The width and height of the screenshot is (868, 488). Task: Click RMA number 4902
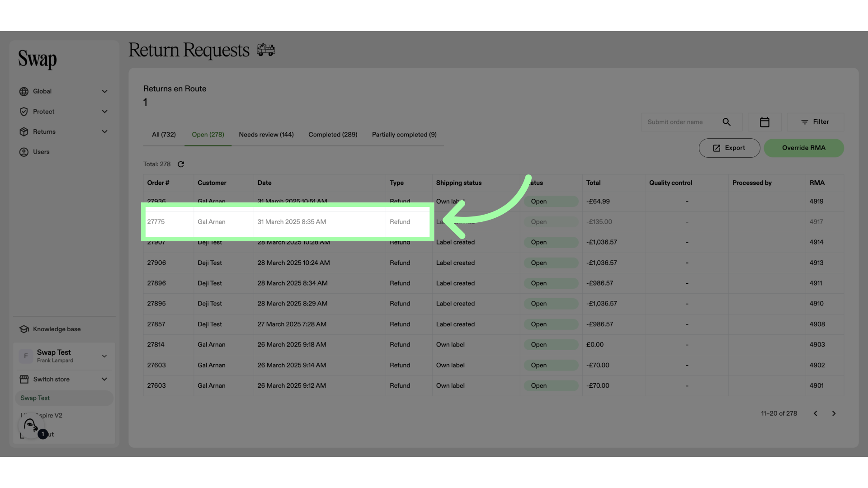[817, 365]
